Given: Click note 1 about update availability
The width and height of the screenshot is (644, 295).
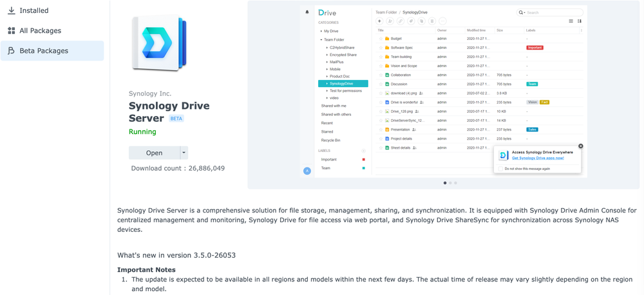Looking at the screenshot, I should pyautogui.click(x=382, y=284).
